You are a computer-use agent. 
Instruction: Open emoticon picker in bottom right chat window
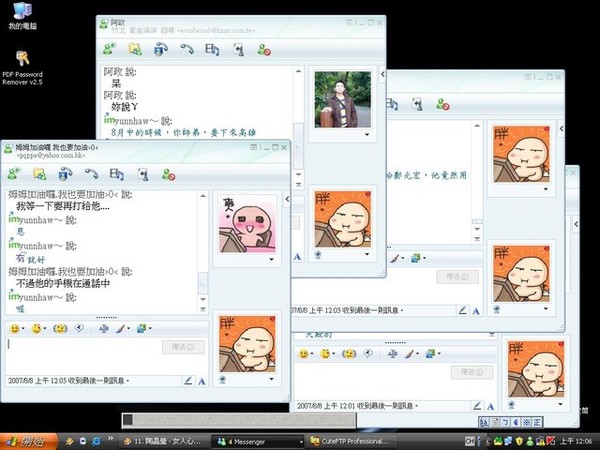pyautogui.click(x=305, y=354)
